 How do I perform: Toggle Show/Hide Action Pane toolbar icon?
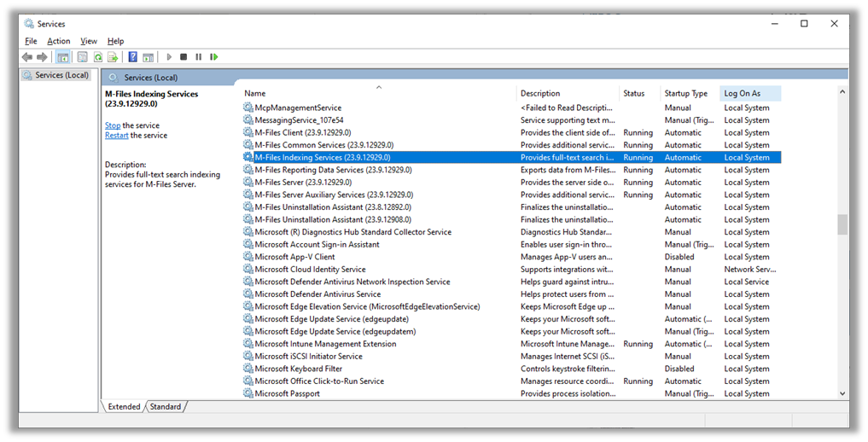pos(148,57)
